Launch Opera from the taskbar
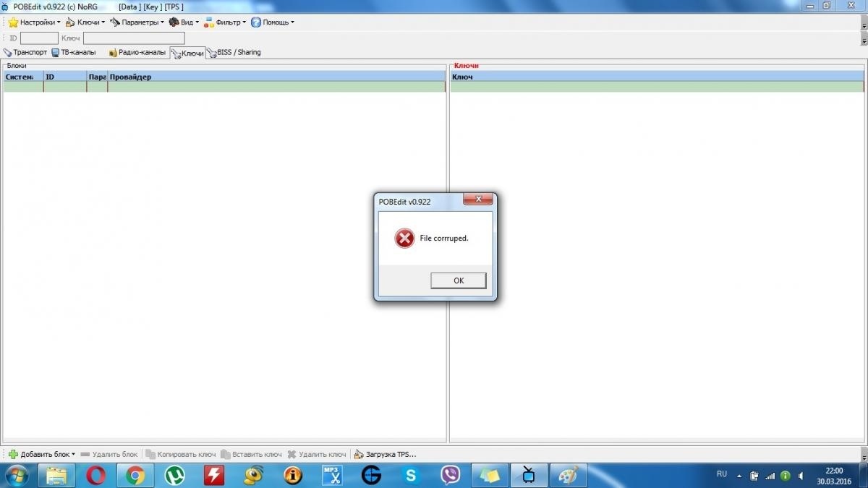This screenshot has height=488, width=868. point(95,475)
